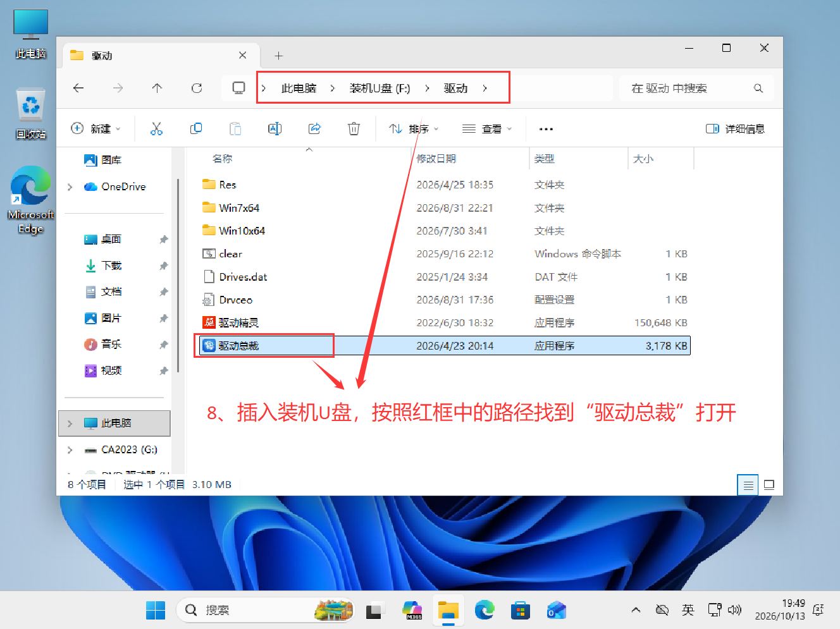This screenshot has height=629, width=840.
Task: Click 装机U盘 (F:) breadcrumb
Action: tap(380, 89)
